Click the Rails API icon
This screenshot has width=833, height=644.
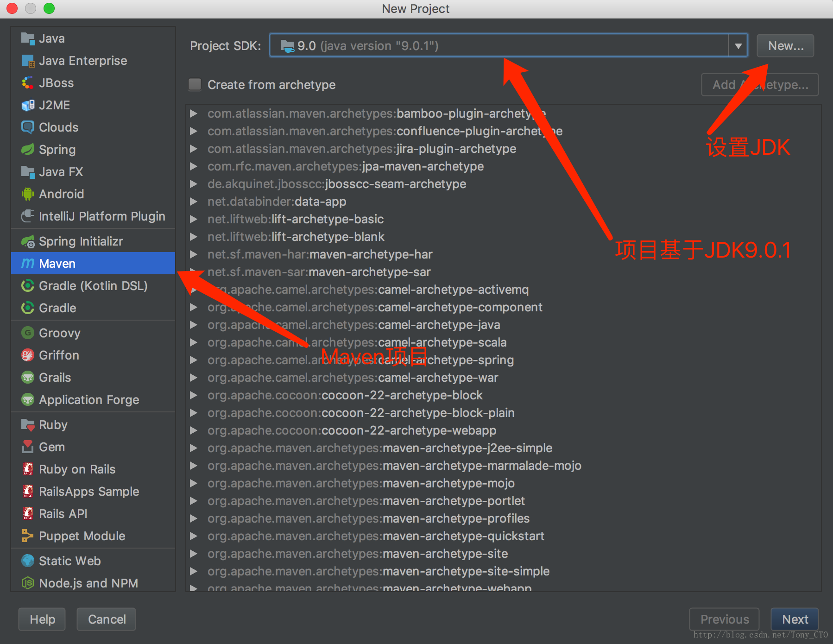click(x=28, y=514)
